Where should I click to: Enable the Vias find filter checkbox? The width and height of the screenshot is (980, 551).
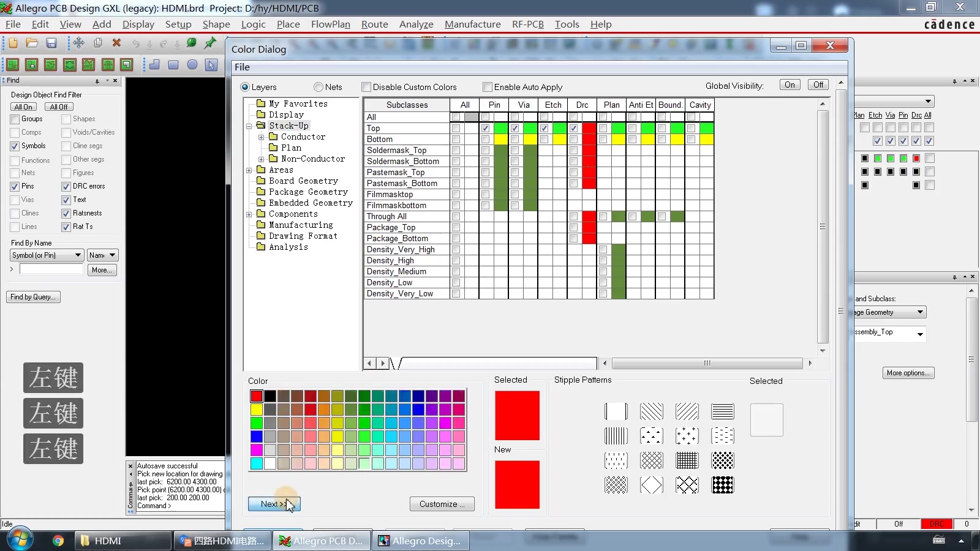(x=15, y=200)
